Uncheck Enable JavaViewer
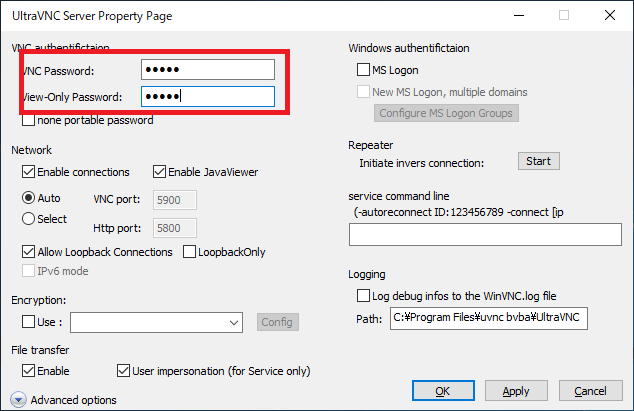This screenshot has width=634, height=411. pos(159,172)
